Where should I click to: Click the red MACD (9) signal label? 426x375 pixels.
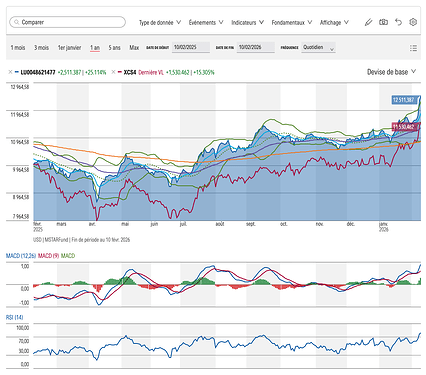point(48,256)
